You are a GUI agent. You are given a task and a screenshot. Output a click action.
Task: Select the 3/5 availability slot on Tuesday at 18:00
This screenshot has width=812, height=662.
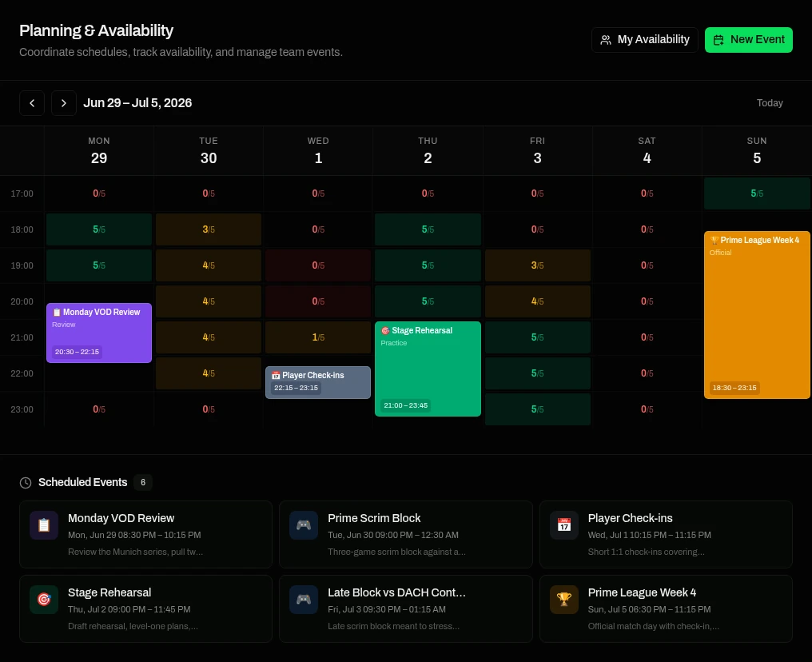[x=209, y=229]
